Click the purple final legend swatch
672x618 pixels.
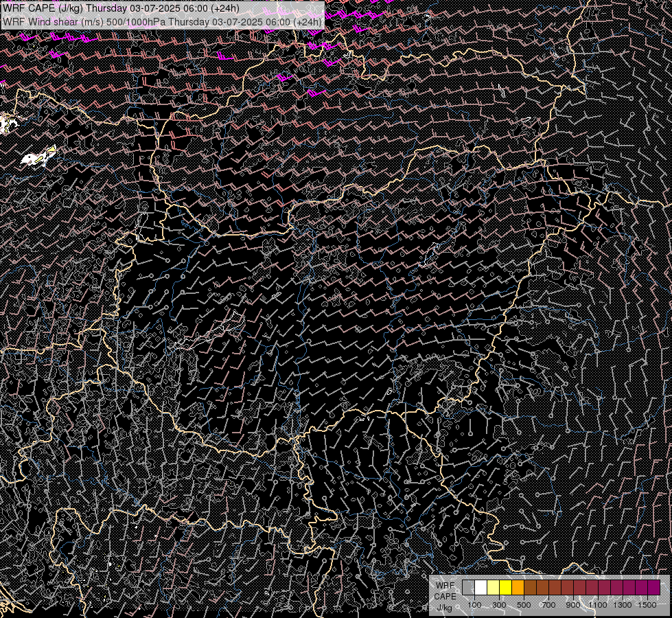(654, 587)
